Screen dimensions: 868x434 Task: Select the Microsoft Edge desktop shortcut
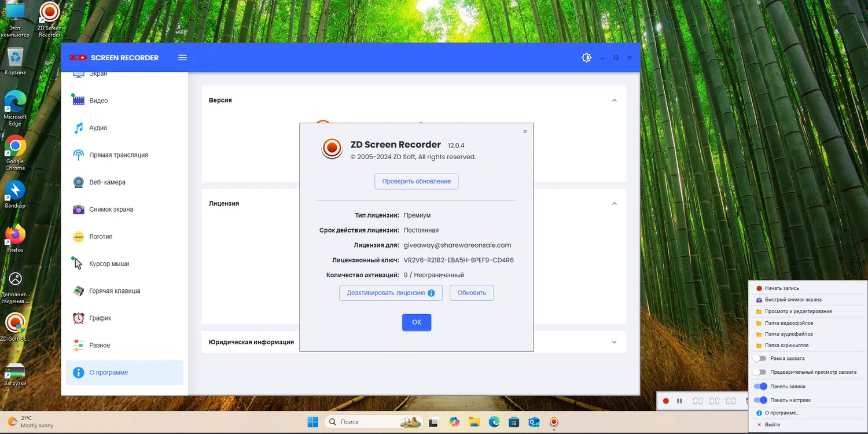coord(15,108)
